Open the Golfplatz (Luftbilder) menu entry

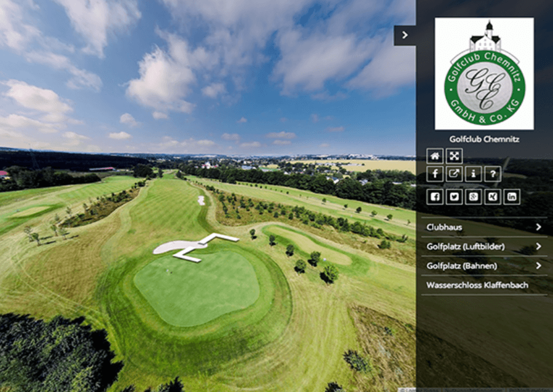coord(484,246)
